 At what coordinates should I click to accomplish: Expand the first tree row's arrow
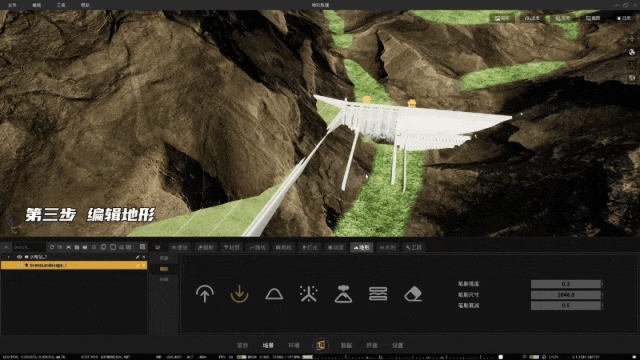point(8,257)
